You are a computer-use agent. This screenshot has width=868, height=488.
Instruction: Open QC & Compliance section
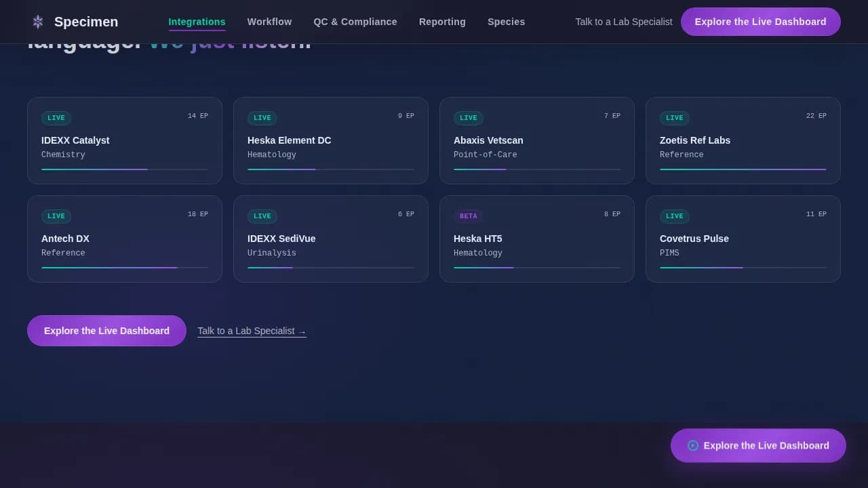355,22
